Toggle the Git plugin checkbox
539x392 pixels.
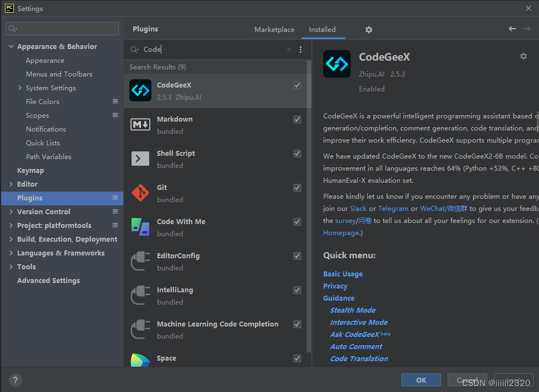click(297, 187)
